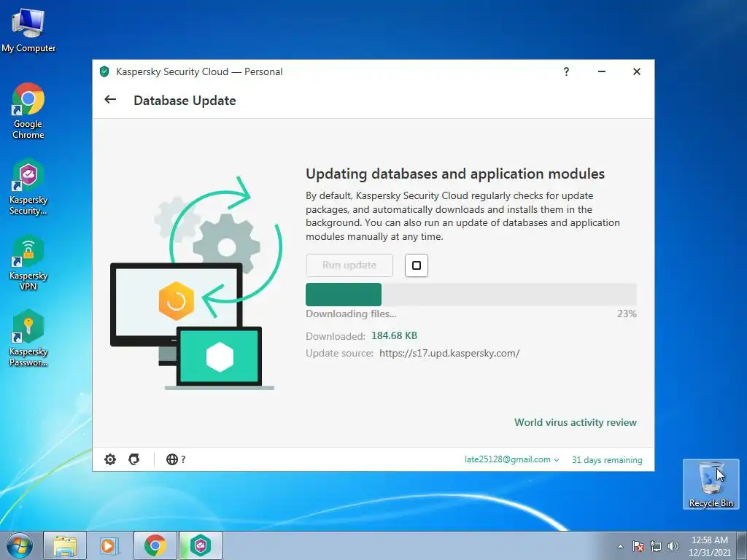Select Google Chrome desktop shortcut
Screen dimensions: 747x560
point(28,111)
